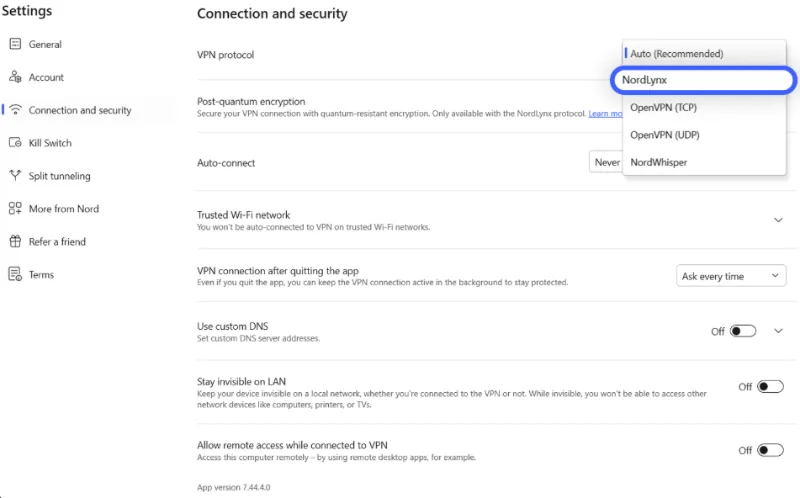The width and height of the screenshot is (800, 498).
Task: Open the Auto-connect Never dropdown
Action: (x=606, y=162)
